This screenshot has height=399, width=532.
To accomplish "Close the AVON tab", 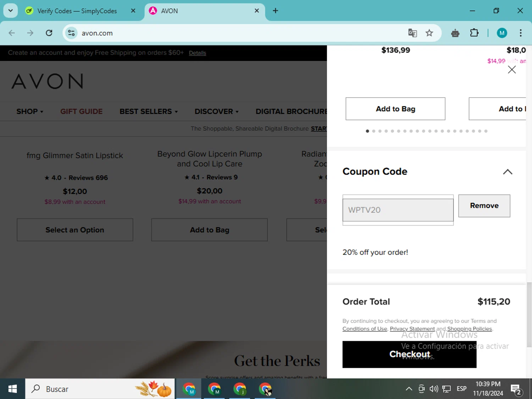I will (257, 11).
